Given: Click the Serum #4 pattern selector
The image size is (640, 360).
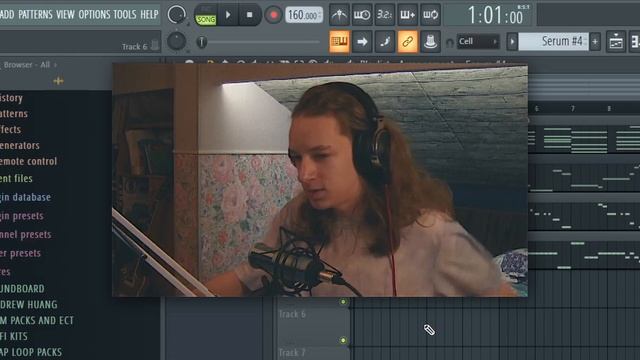Looking at the screenshot, I should (553, 42).
